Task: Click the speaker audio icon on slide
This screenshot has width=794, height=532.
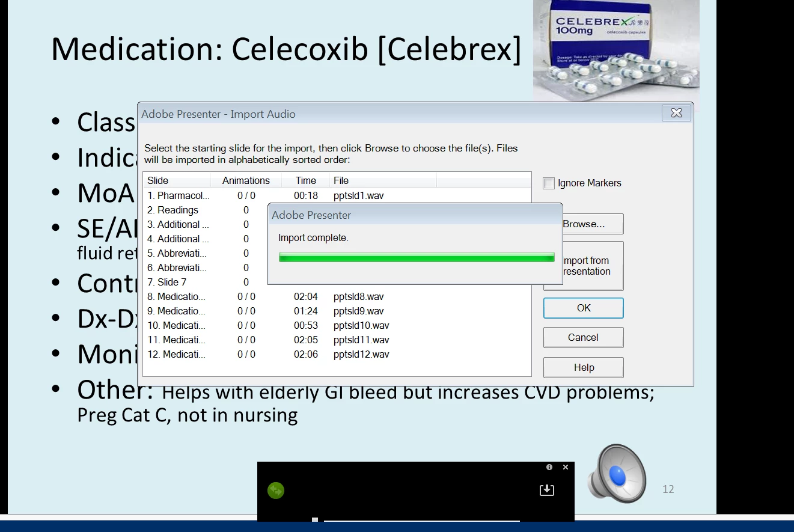Action: point(617,474)
